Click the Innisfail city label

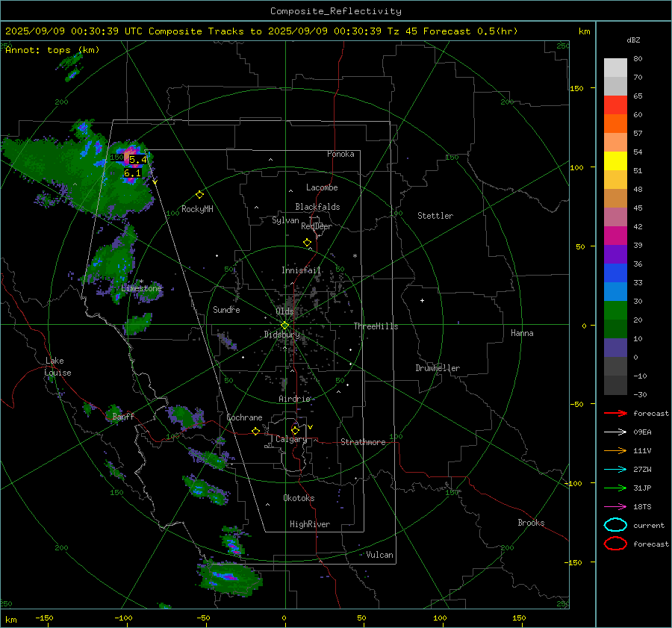click(301, 270)
